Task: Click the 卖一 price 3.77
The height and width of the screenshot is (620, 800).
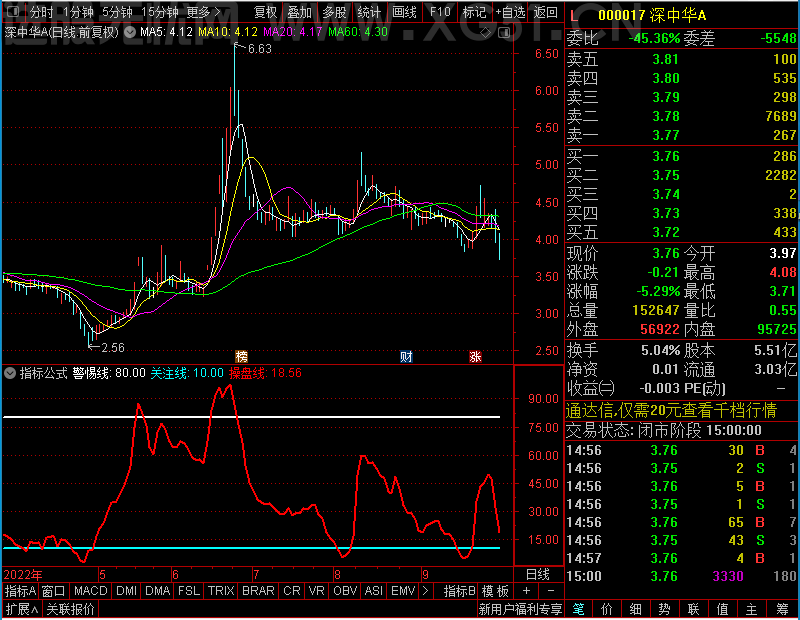Action: tap(666, 135)
